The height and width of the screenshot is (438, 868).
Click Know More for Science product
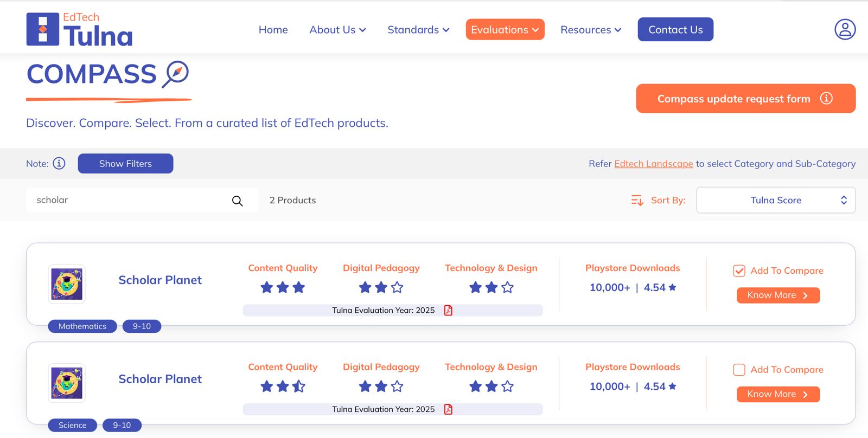[777, 394]
